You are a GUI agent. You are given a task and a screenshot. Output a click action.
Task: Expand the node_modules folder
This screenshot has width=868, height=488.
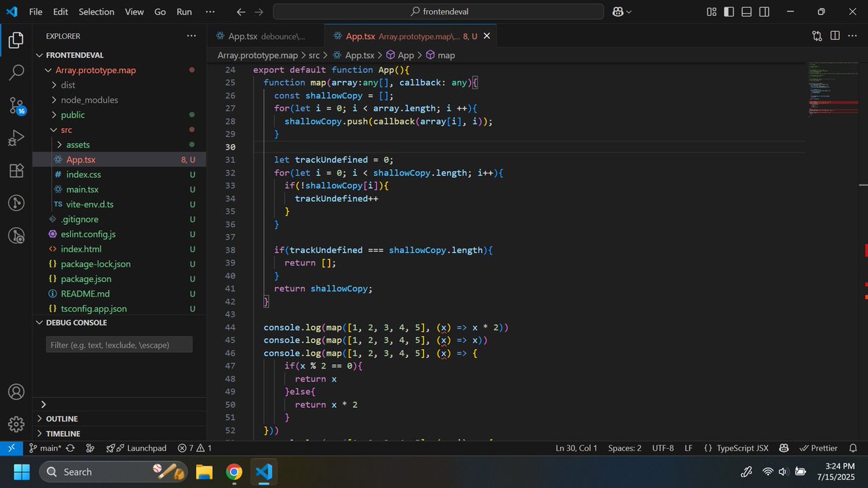click(55, 100)
